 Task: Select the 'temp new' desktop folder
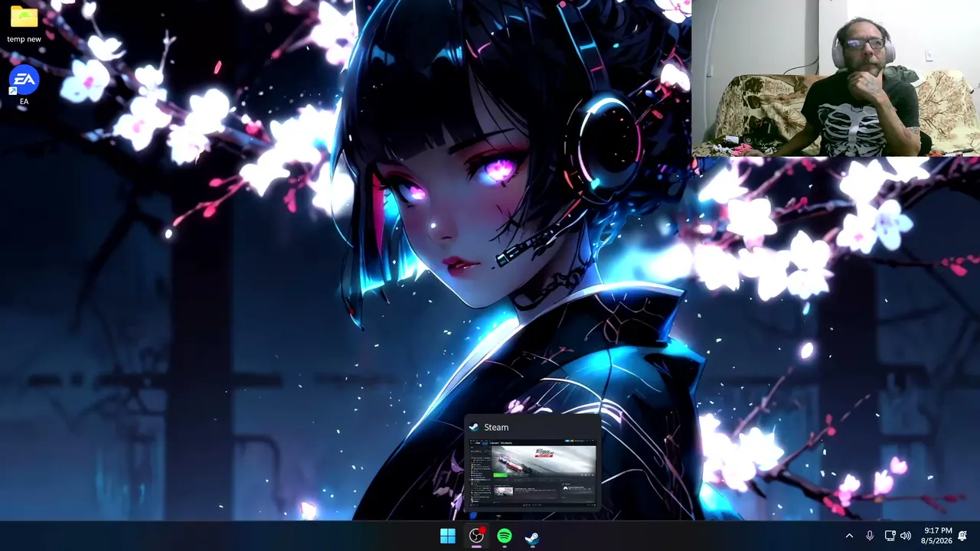click(24, 24)
